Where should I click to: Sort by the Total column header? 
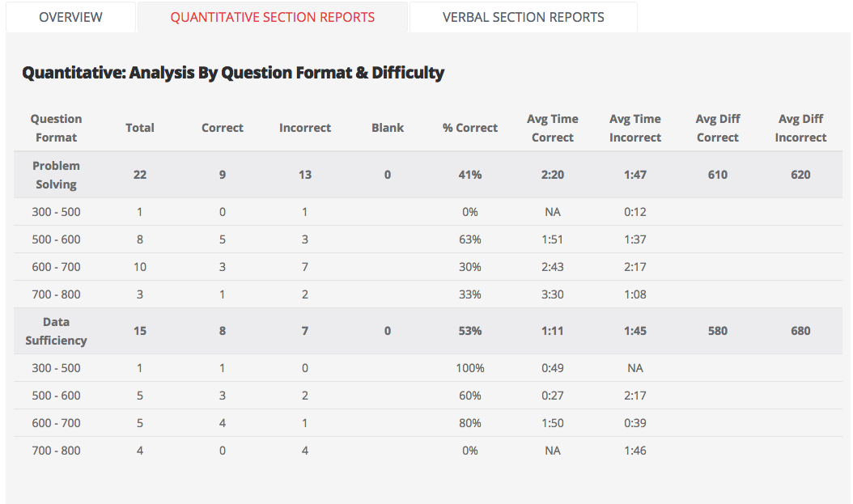(x=140, y=128)
